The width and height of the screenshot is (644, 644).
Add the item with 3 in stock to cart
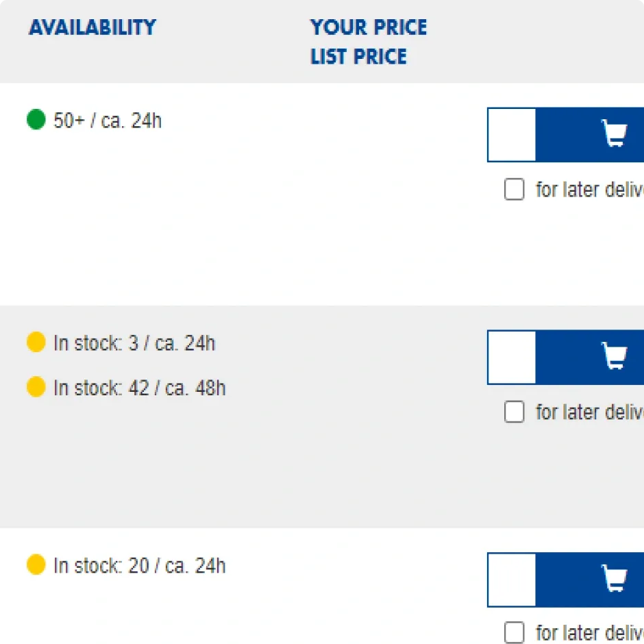click(x=613, y=357)
